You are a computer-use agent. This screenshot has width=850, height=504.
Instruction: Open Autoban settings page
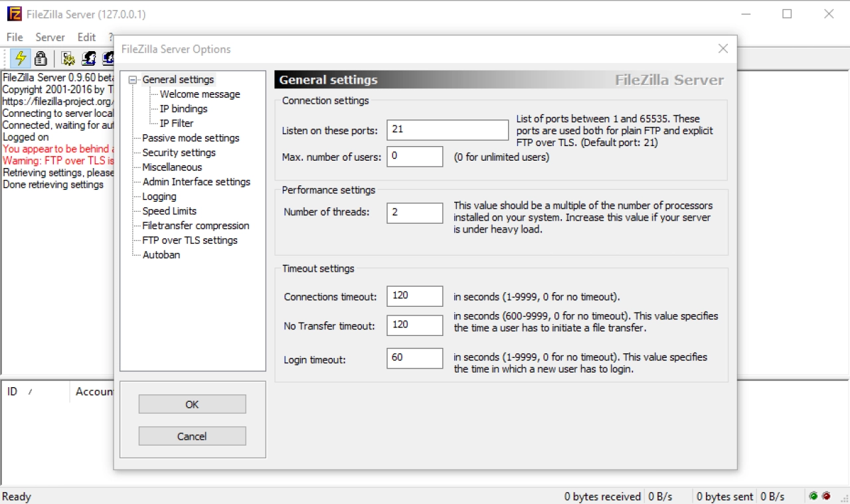tap(161, 255)
